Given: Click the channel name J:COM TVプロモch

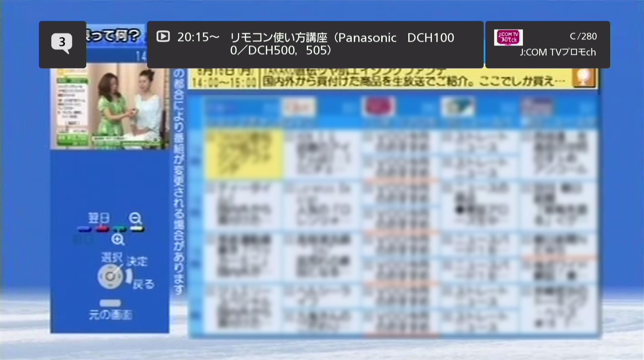Looking at the screenshot, I should [x=558, y=52].
